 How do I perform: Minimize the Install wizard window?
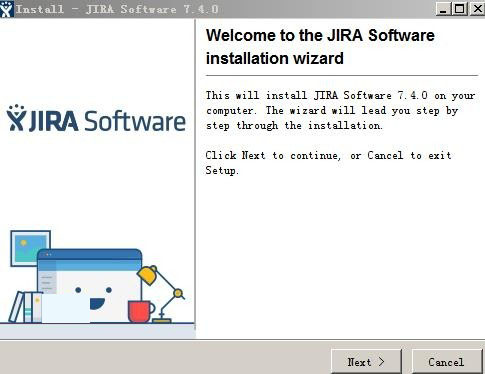(443, 9)
